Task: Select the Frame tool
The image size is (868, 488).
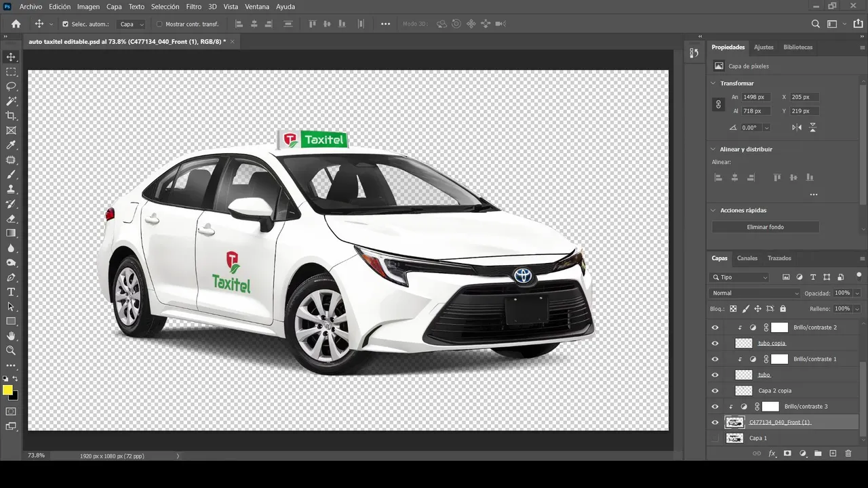Action: point(11,130)
